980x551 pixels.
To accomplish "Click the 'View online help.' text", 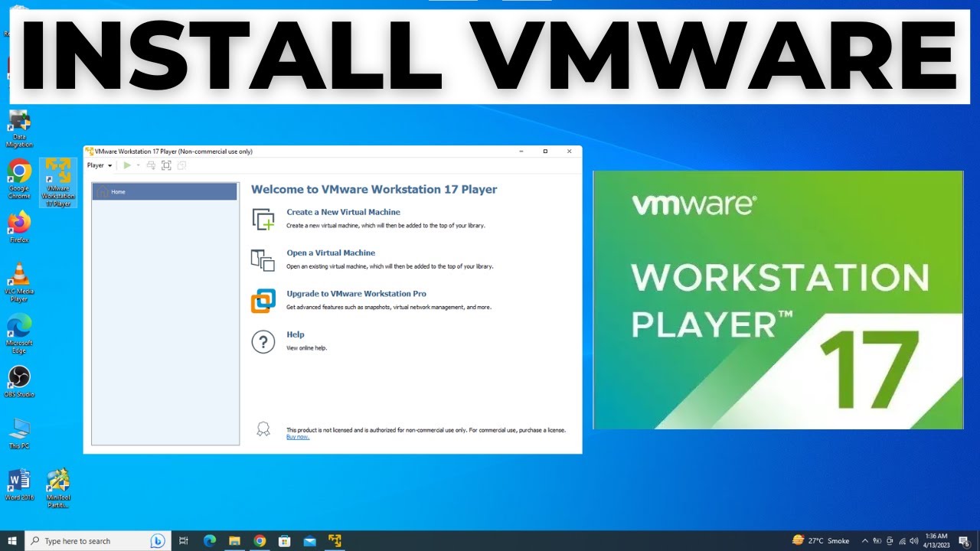I will 307,348.
